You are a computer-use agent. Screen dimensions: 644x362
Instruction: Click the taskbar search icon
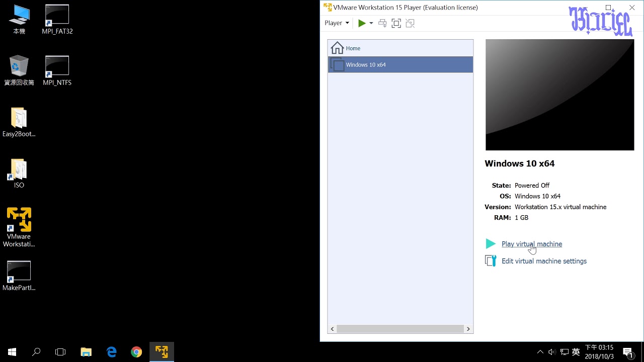[36, 352]
